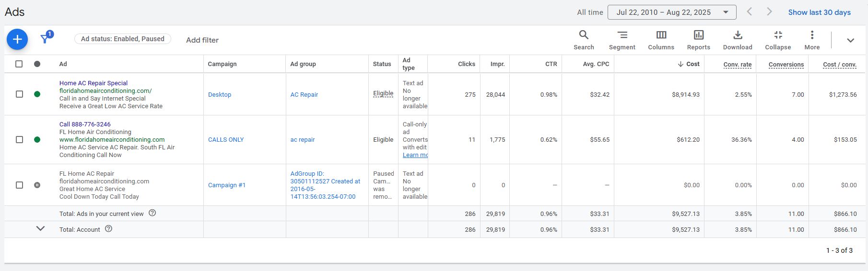Click the $1,273.56 cost per conversion cell
868x271 pixels.
pos(843,95)
